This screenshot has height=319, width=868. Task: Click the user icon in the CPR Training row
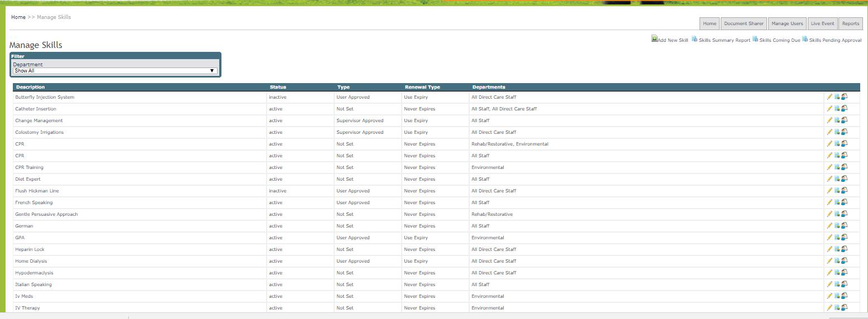click(845, 167)
